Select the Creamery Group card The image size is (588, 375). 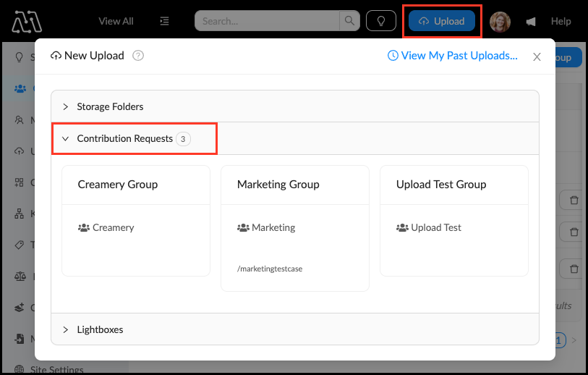[135, 221]
